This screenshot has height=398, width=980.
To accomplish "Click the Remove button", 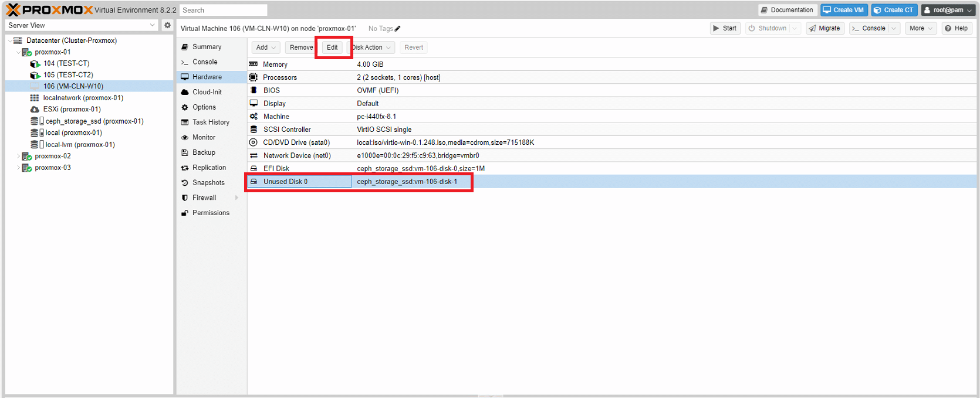I will pyautogui.click(x=301, y=47).
